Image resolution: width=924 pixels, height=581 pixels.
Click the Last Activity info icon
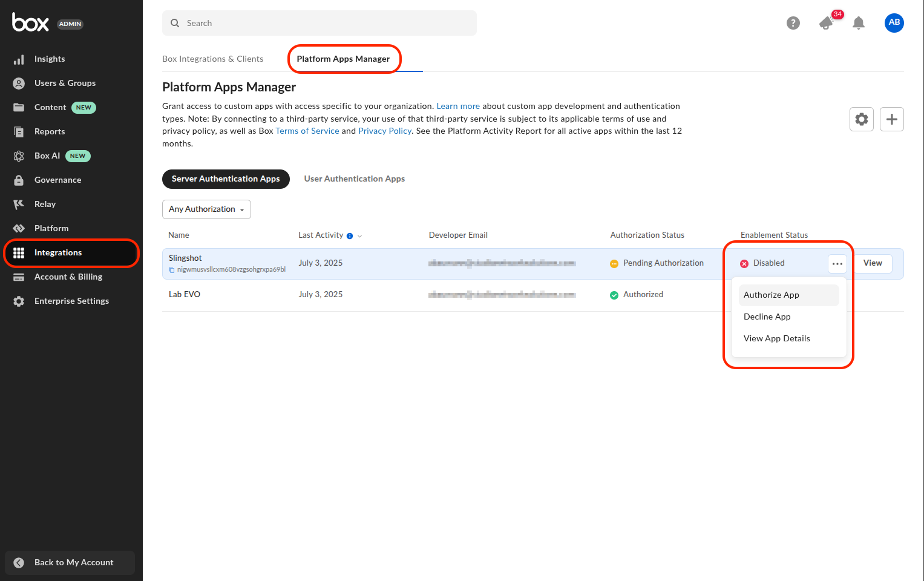(350, 236)
